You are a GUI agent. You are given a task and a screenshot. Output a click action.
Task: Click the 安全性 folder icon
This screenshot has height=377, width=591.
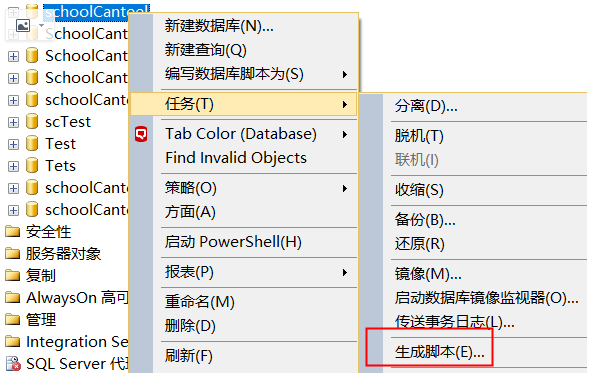click(12, 231)
